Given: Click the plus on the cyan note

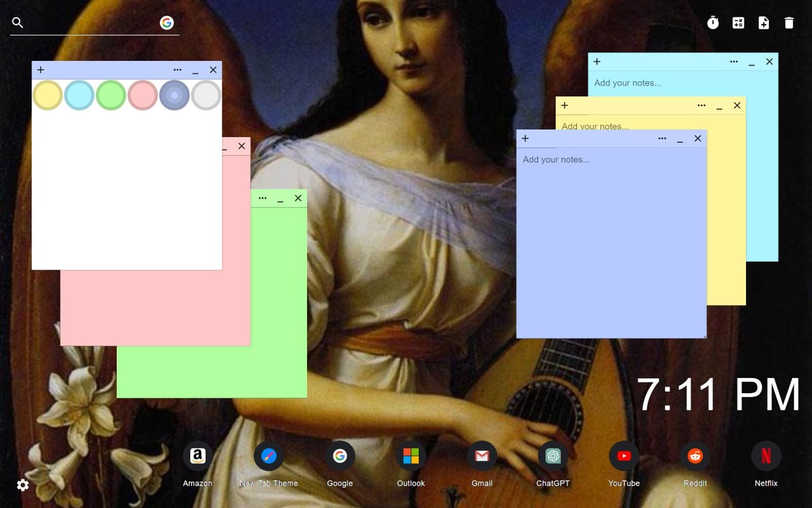Looking at the screenshot, I should pos(597,62).
